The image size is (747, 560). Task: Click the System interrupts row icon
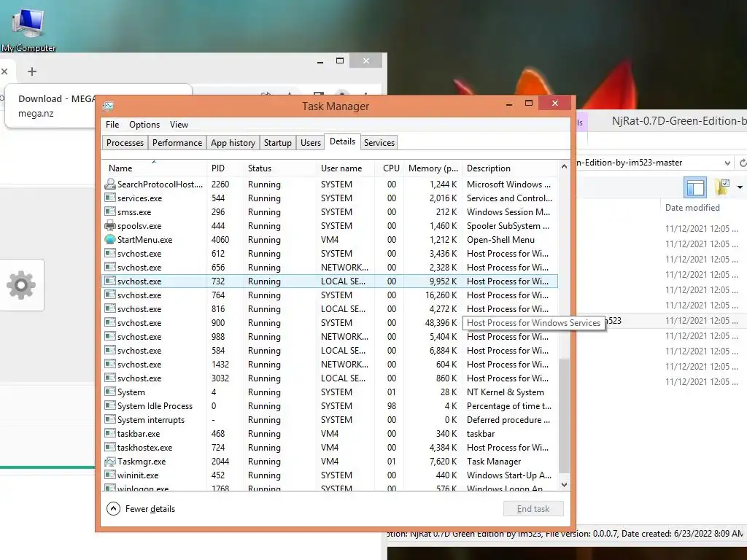(110, 419)
